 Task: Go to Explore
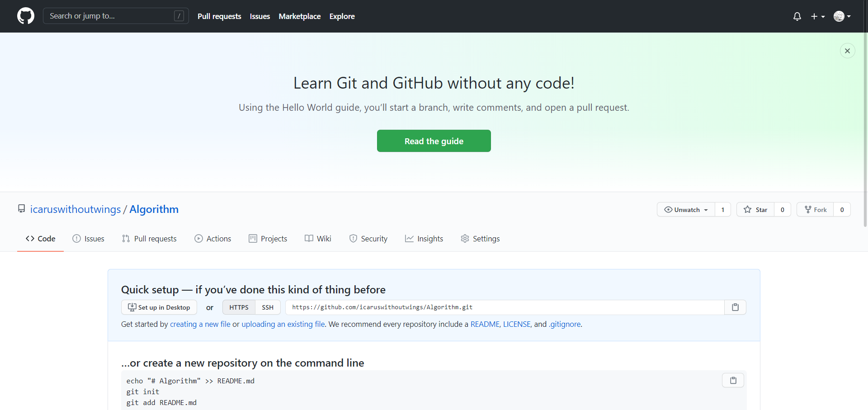pyautogui.click(x=342, y=16)
